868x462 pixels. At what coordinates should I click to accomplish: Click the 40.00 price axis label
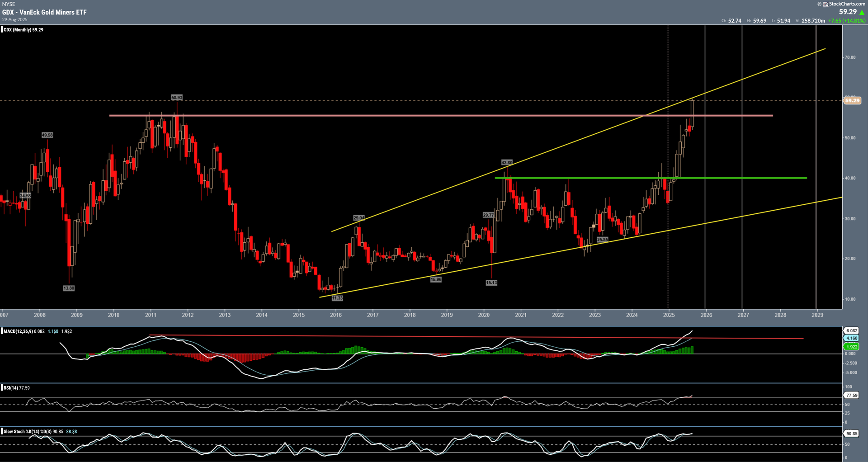point(850,178)
